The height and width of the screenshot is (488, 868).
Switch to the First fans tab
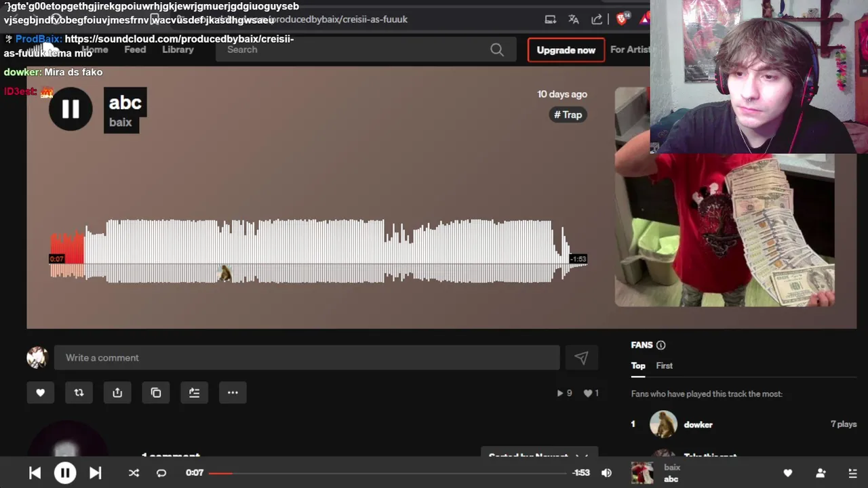click(665, 366)
